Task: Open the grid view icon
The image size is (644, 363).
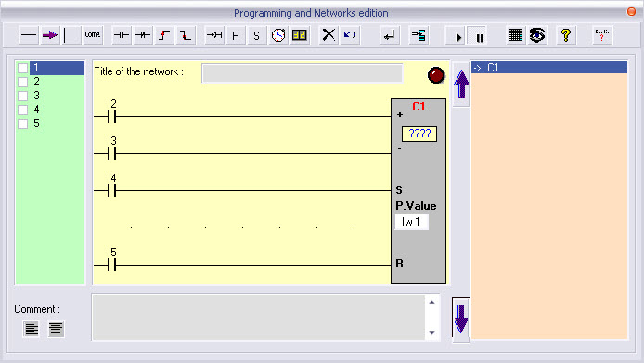Action: [x=515, y=35]
